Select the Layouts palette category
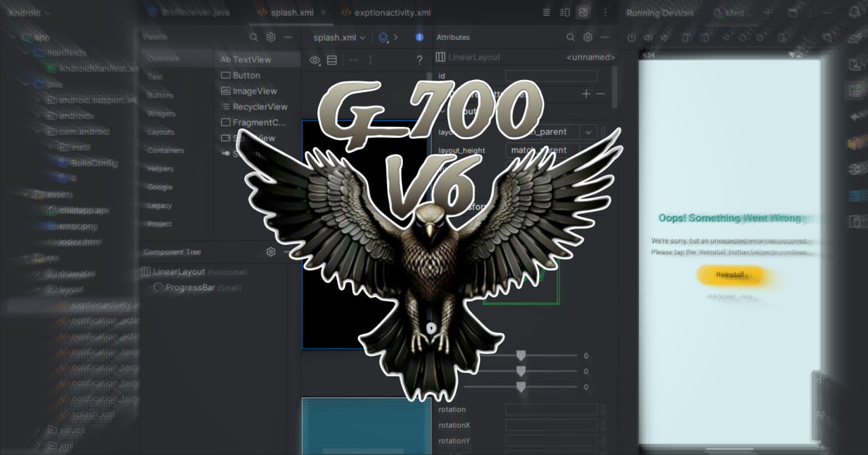 point(161,132)
